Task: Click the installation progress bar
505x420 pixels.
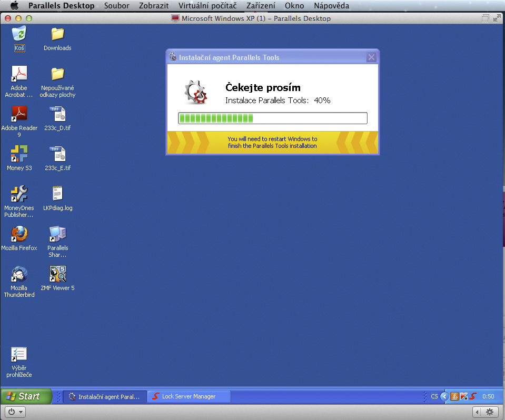Action: pyautogui.click(x=272, y=118)
